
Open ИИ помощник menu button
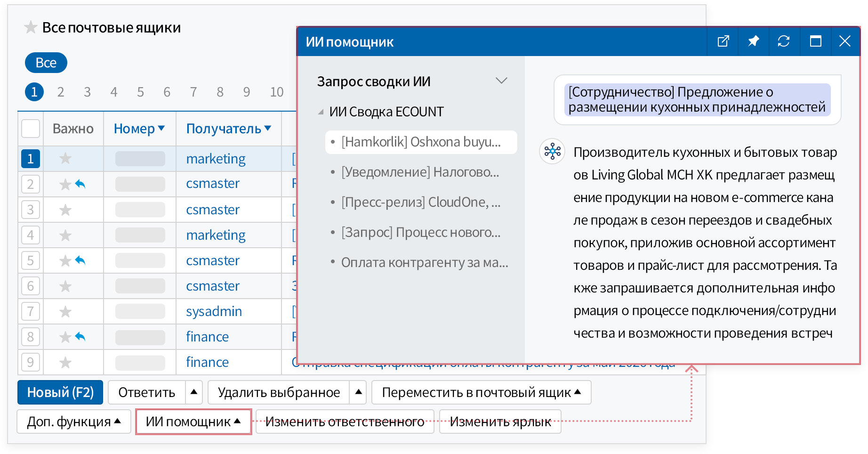point(193,422)
